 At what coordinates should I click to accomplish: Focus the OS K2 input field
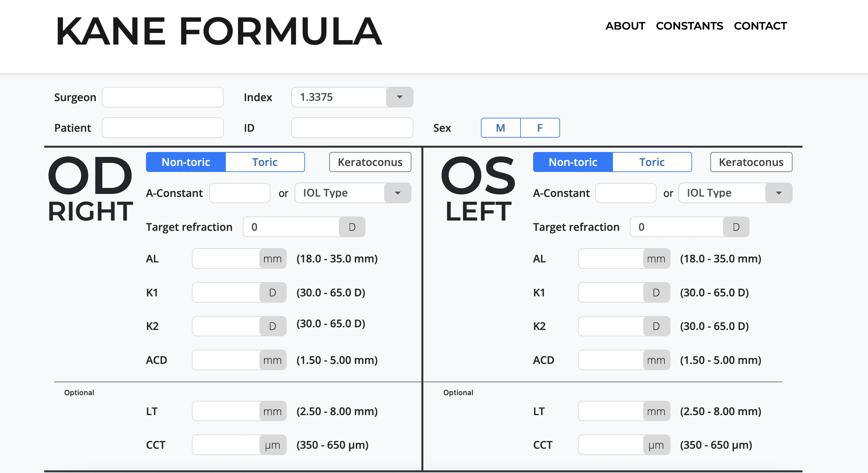611,326
